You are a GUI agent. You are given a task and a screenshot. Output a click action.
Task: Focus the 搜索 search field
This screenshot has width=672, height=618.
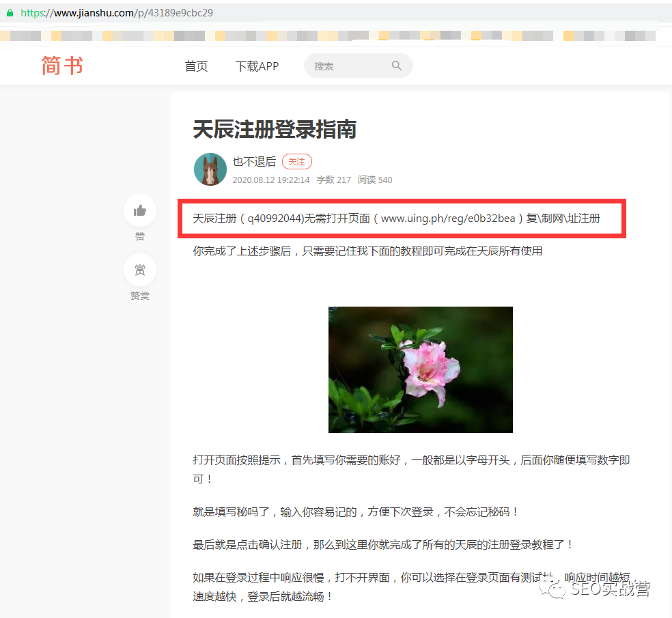(359, 66)
